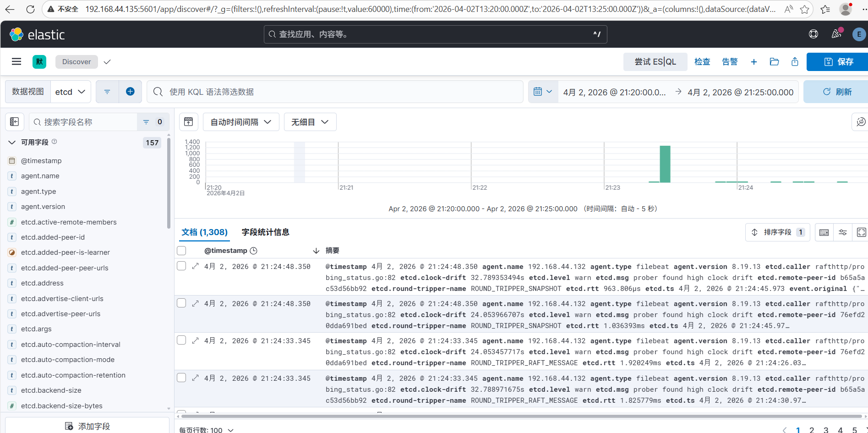Open rows per page 100 dropdown
This screenshot has width=868, height=433.
pyautogui.click(x=206, y=430)
